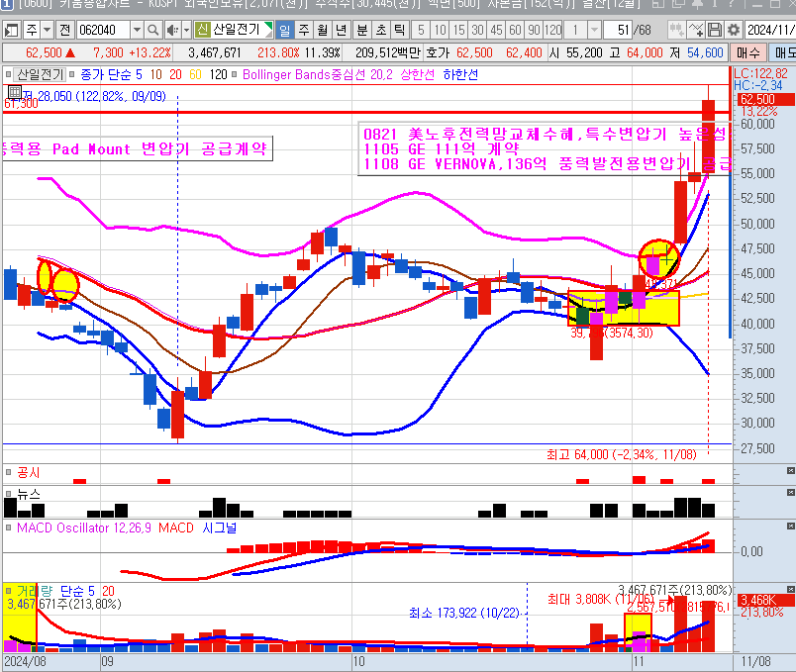The image size is (796, 672).
Task: Switch to the 년 yearly chart tab
Action: pos(341,30)
